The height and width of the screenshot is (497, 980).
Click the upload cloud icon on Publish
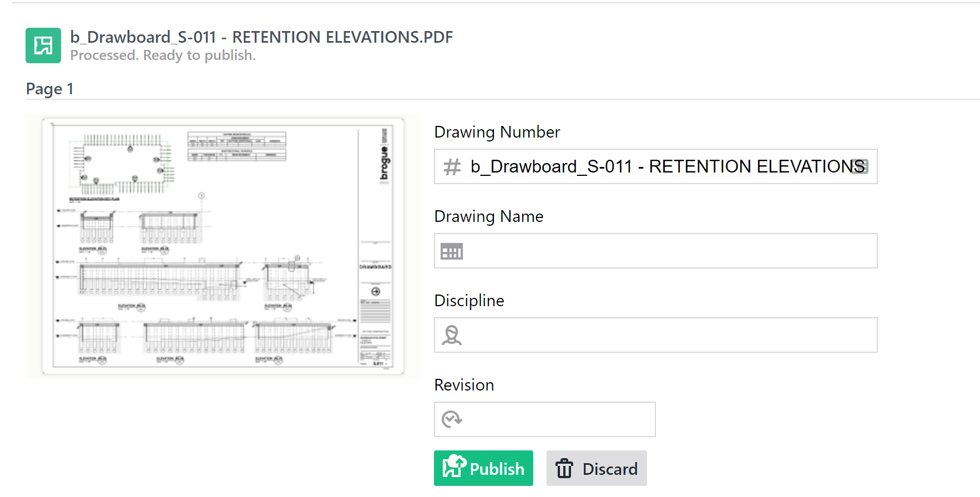(x=454, y=466)
